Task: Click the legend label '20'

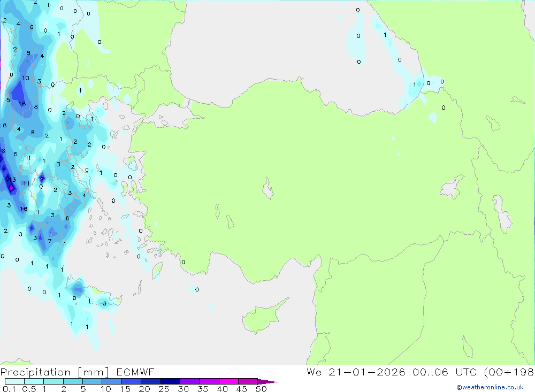Action: (x=144, y=389)
